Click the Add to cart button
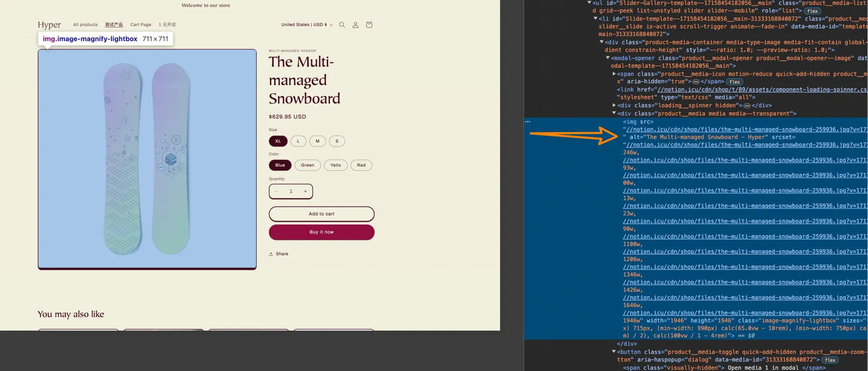This screenshot has height=371, width=868. click(x=322, y=214)
